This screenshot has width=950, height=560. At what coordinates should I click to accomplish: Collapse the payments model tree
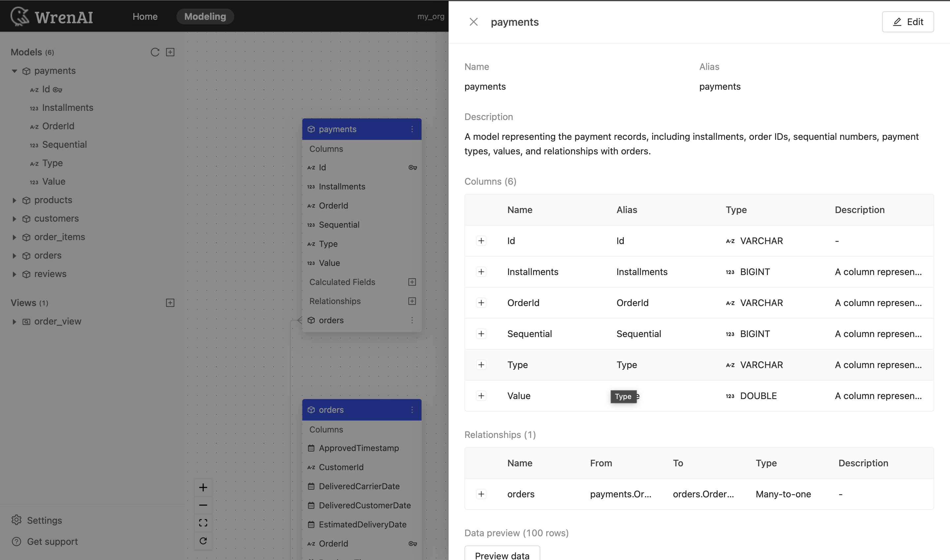(14, 71)
